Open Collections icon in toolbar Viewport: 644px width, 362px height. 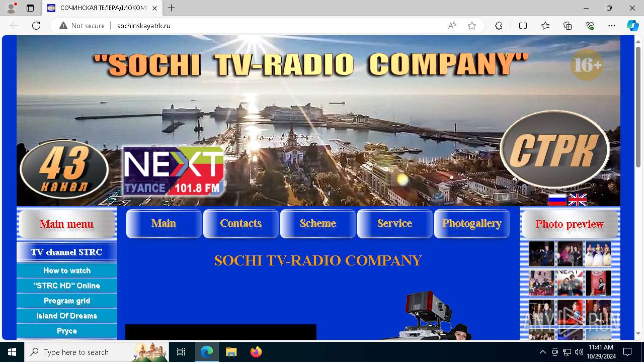(x=568, y=26)
